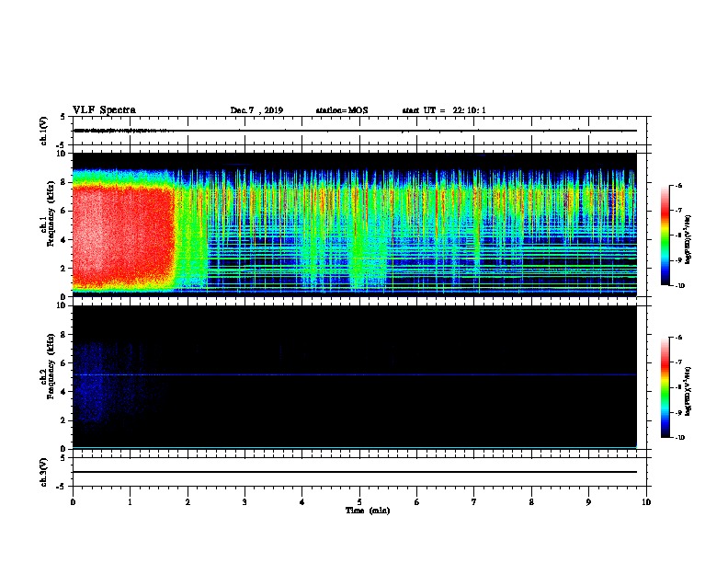The image size is (728, 563).
Task: Click the "station=MOS" label
Action: 342,110
